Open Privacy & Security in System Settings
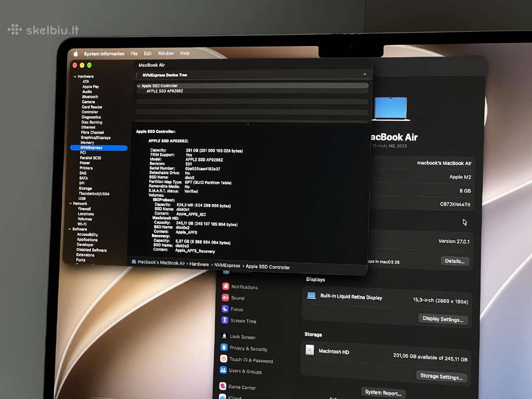532x399 pixels. [x=244, y=348]
